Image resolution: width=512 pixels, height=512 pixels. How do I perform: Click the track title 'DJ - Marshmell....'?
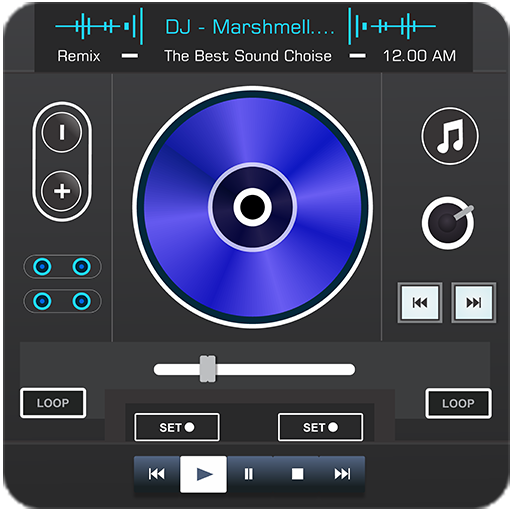250,27
